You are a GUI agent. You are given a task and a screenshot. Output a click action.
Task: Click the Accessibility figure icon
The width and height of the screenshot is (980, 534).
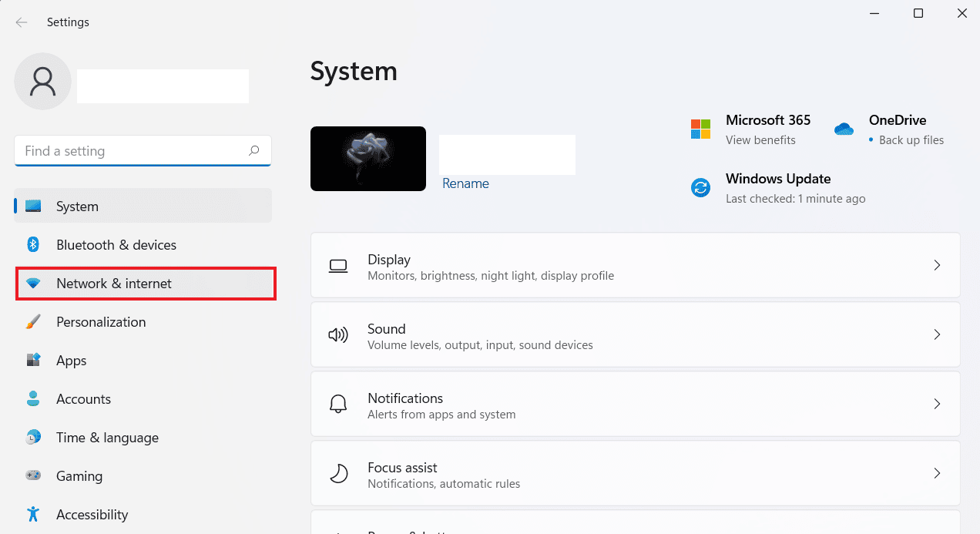(x=32, y=515)
